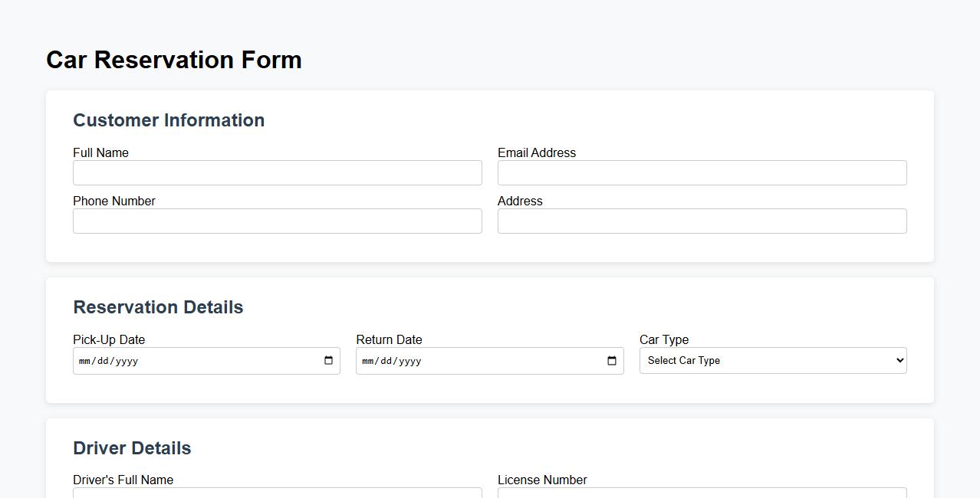Screen dimensions: 980x498
Task: Click the Email Address label
Action: pos(537,152)
